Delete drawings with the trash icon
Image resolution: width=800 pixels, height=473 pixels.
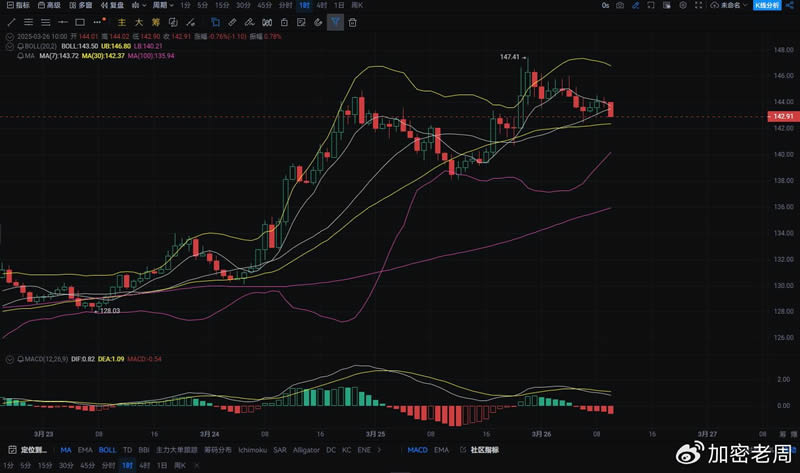point(353,21)
